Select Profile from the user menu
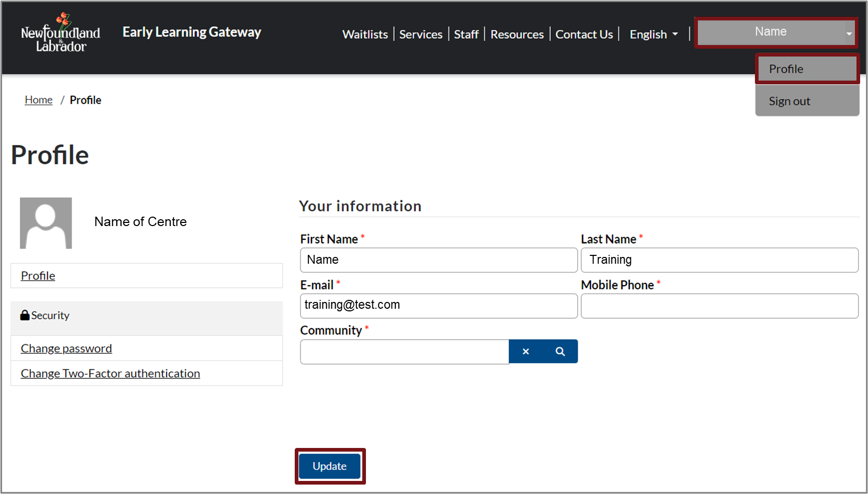The image size is (868, 494). 807,69
